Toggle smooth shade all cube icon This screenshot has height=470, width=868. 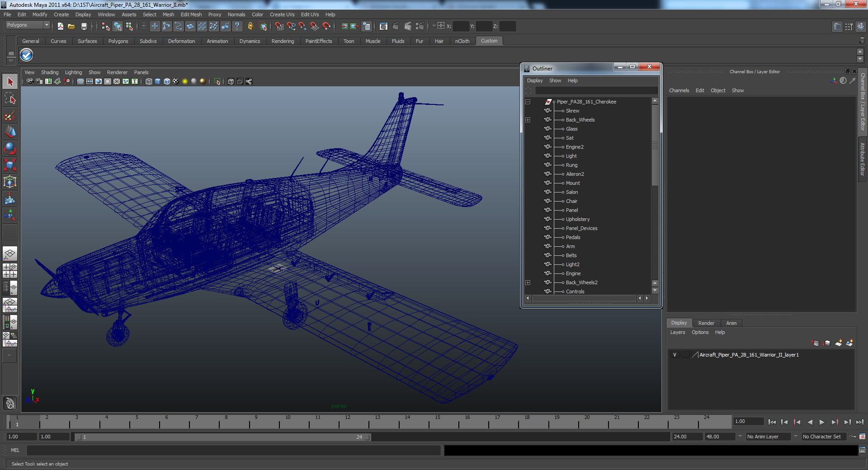[158, 81]
